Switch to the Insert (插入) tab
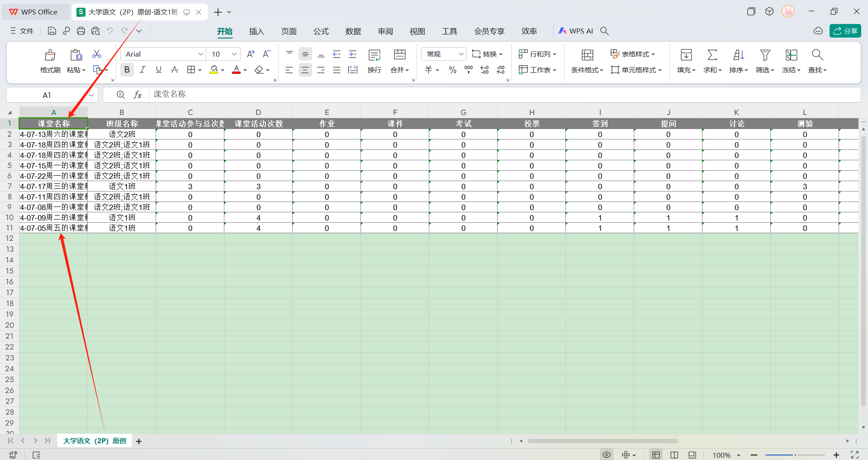Image resolution: width=868 pixels, height=460 pixels. pyautogui.click(x=256, y=31)
